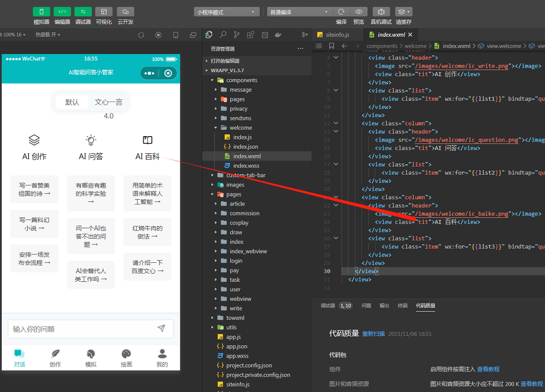Select the 文心一言 model button
The width and height of the screenshot is (545, 392).
click(109, 102)
